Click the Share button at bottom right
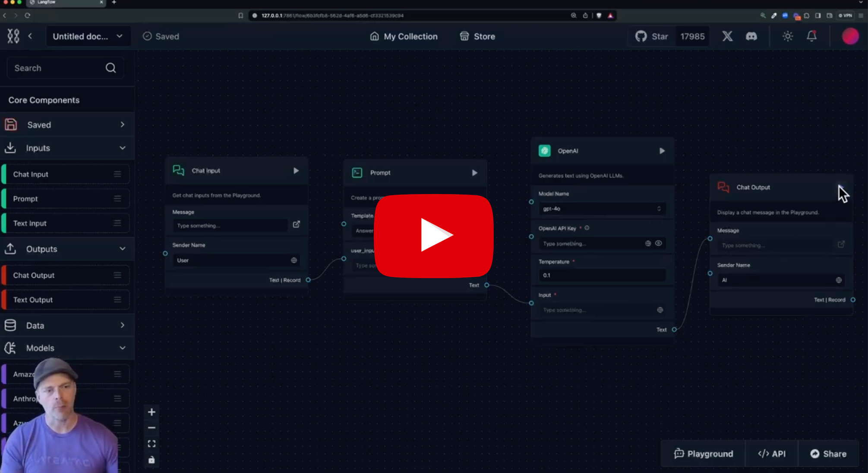Image resolution: width=868 pixels, height=473 pixels. (x=829, y=453)
